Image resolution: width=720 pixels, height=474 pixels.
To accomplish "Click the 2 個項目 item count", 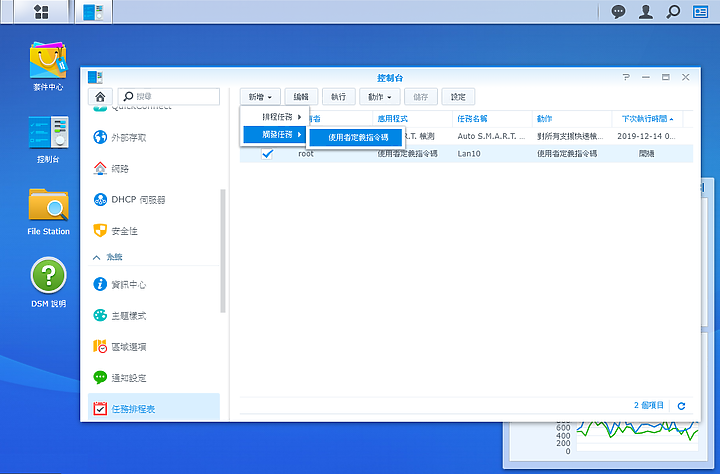I will pyautogui.click(x=649, y=405).
